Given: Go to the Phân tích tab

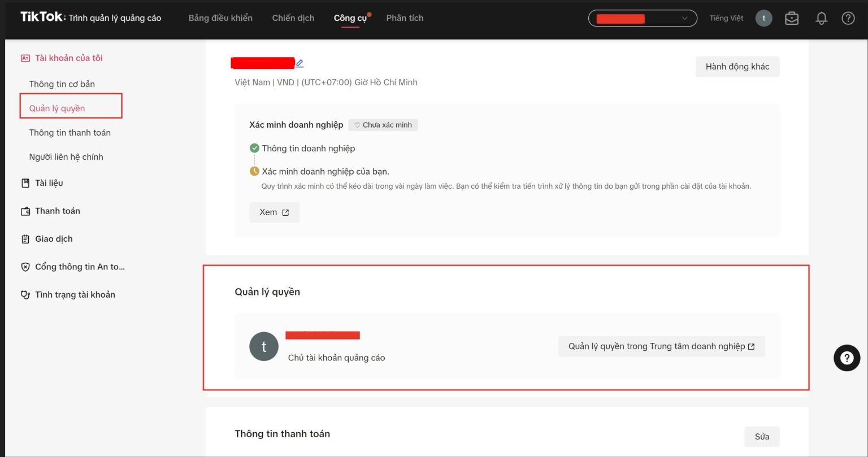Looking at the screenshot, I should (x=405, y=18).
